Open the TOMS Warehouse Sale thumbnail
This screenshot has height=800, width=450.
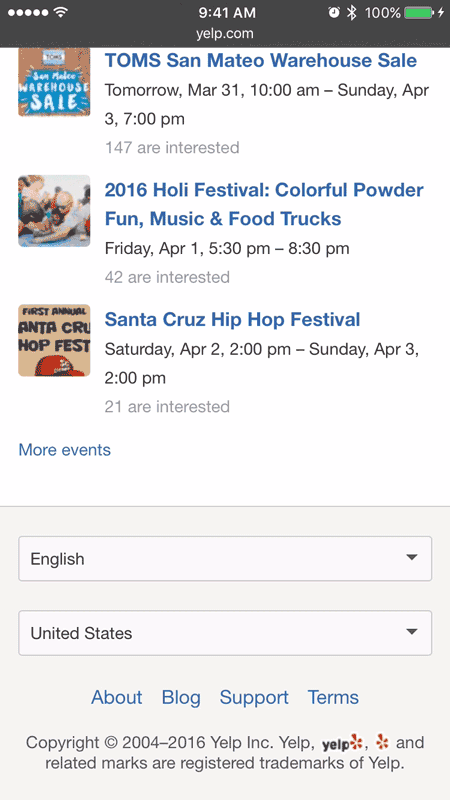point(54,82)
